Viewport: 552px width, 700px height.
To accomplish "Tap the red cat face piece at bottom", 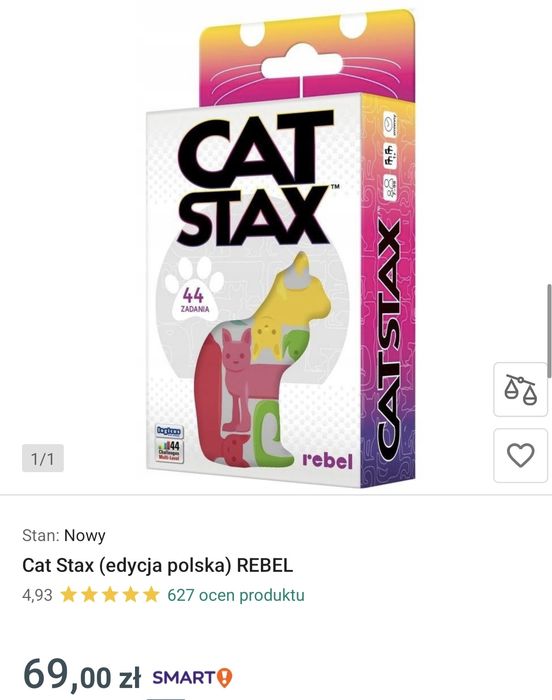I will [x=235, y=451].
